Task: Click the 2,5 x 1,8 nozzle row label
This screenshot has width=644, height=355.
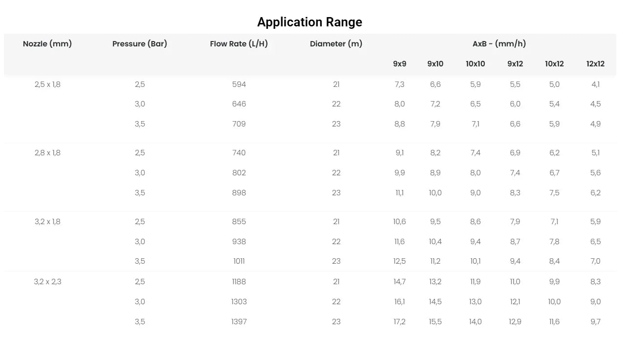Action: coord(47,84)
